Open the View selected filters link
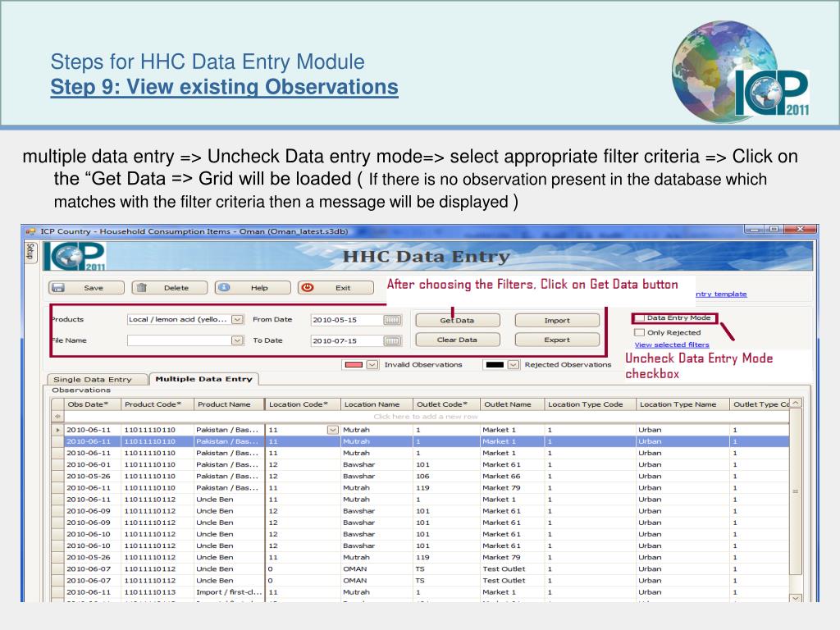The image size is (840, 630). (671, 345)
